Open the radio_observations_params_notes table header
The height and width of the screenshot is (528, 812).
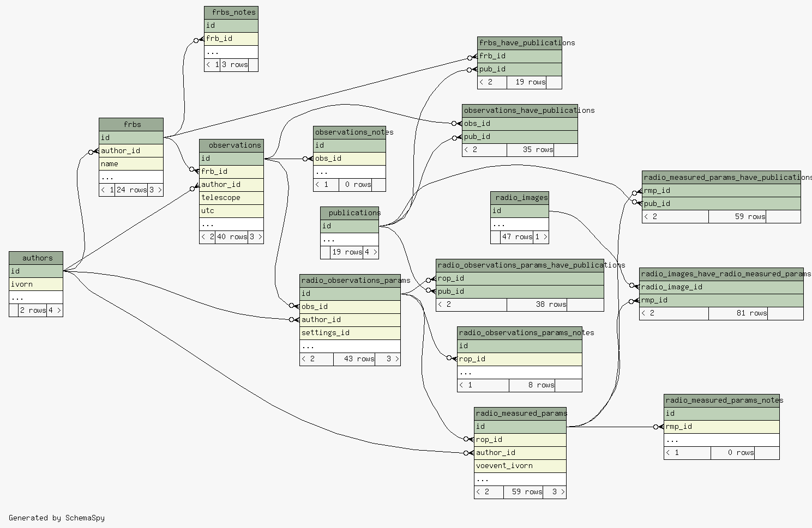[520, 333]
